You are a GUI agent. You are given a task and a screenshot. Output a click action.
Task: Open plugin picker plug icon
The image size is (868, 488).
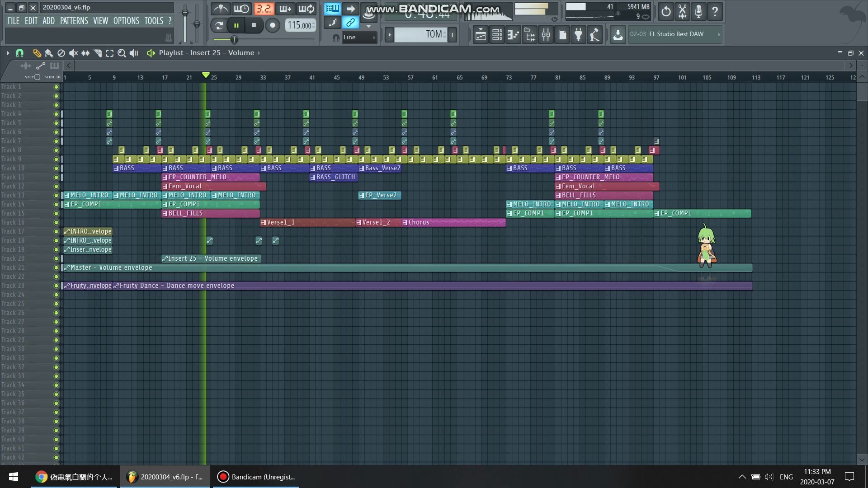[x=578, y=34]
